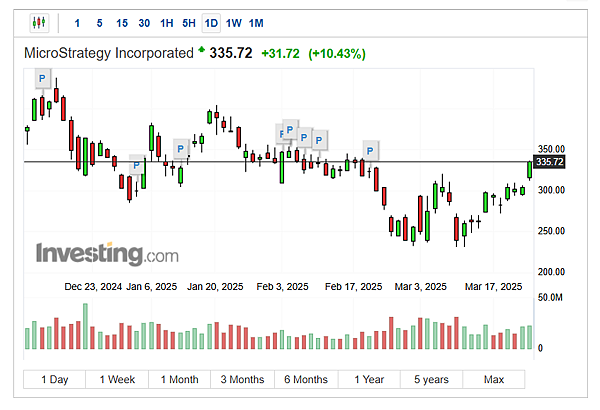Show the 3 Months range
This screenshot has height=410, width=600.
pos(242,379)
